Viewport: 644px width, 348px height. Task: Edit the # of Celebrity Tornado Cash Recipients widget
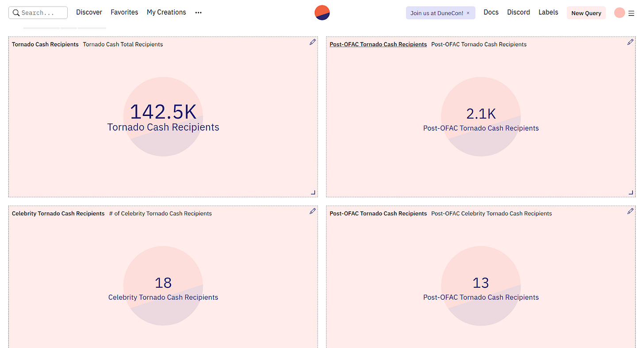tap(313, 211)
